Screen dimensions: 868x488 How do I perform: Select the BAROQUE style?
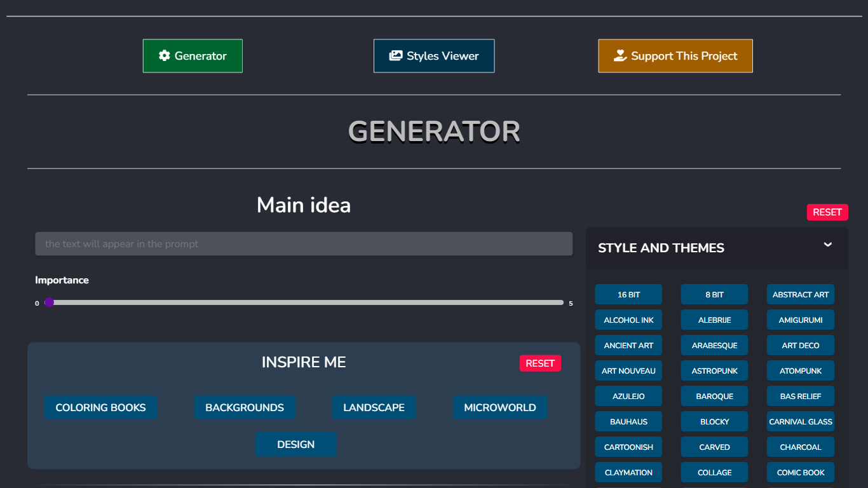click(x=714, y=396)
